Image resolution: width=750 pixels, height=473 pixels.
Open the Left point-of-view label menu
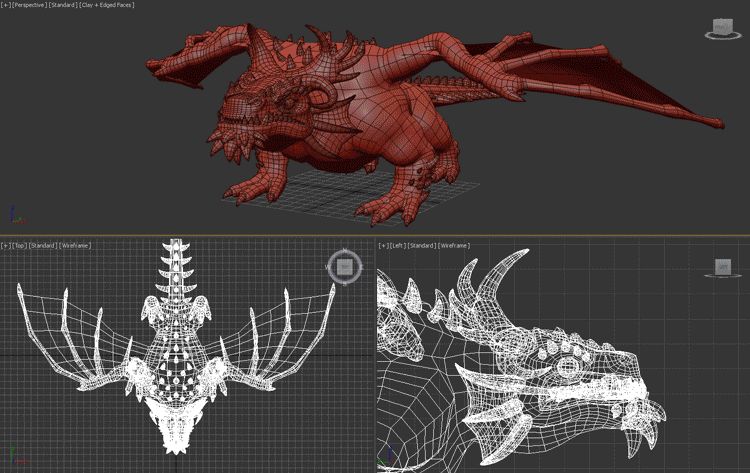397,245
